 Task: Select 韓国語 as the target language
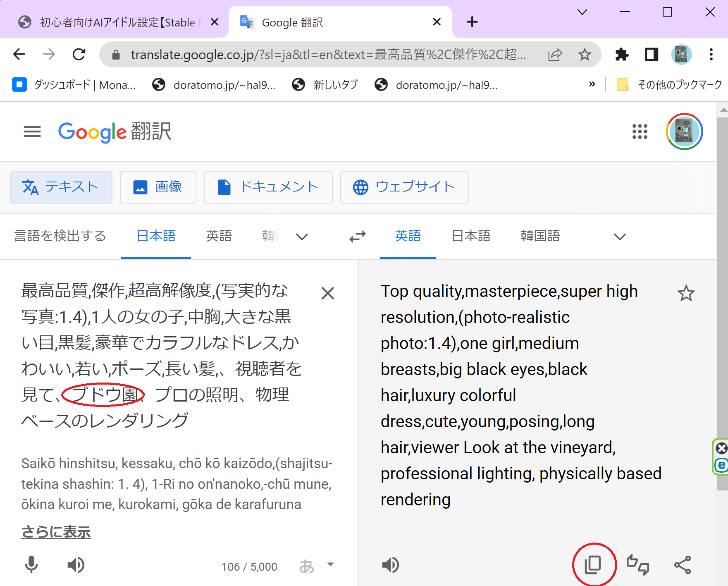(x=540, y=236)
